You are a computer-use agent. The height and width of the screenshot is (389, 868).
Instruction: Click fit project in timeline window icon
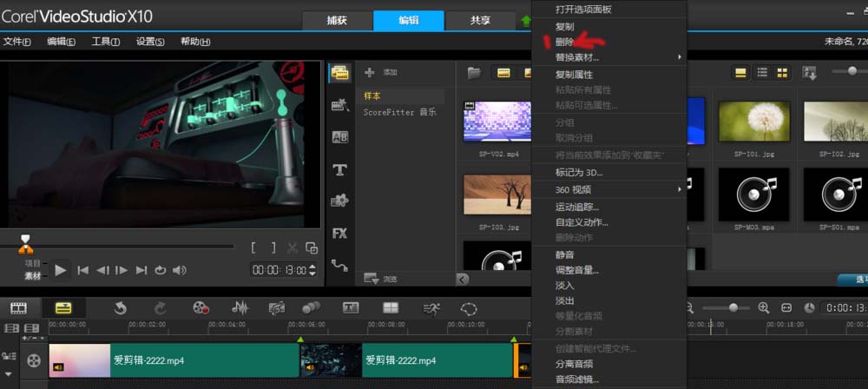(x=786, y=307)
